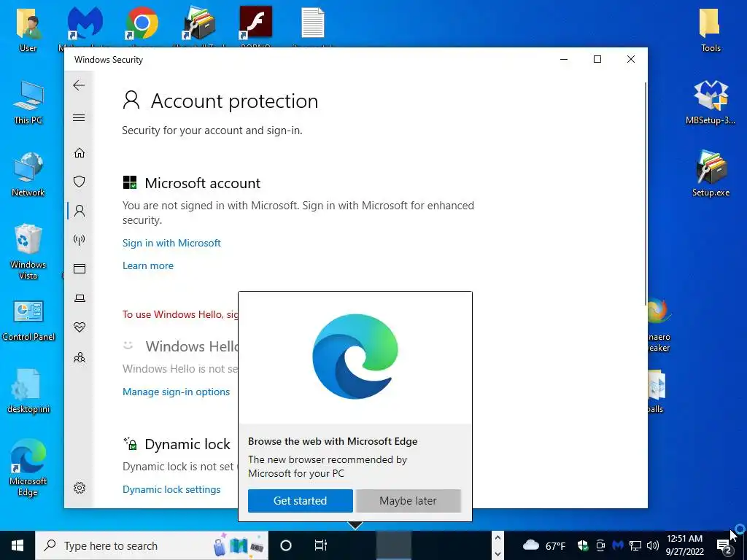
Task: Open Firewall & network protection sidebar icon
Action: coord(80,239)
